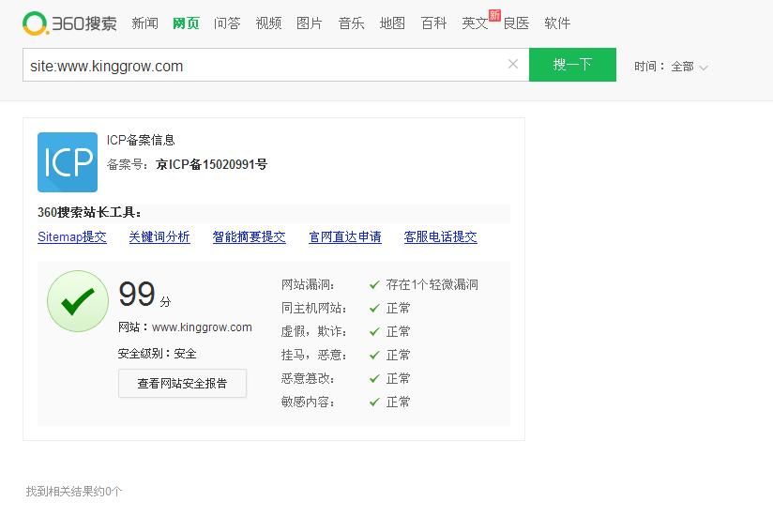Switch to the 图片 tab
The width and height of the screenshot is (773, 532).
(x=310, y=23)
